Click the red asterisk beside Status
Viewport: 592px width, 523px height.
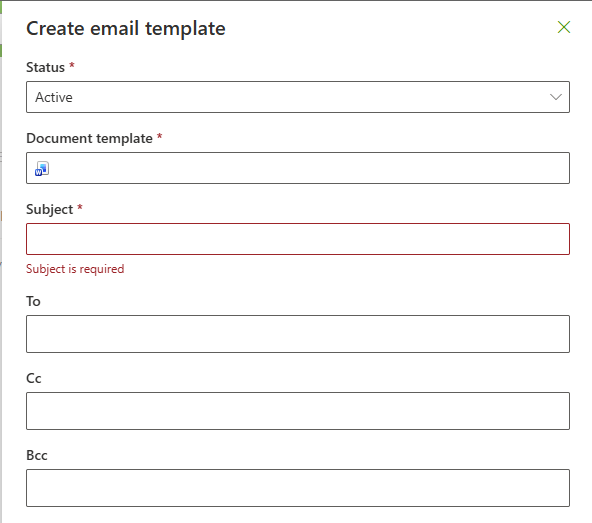(72, 65)
